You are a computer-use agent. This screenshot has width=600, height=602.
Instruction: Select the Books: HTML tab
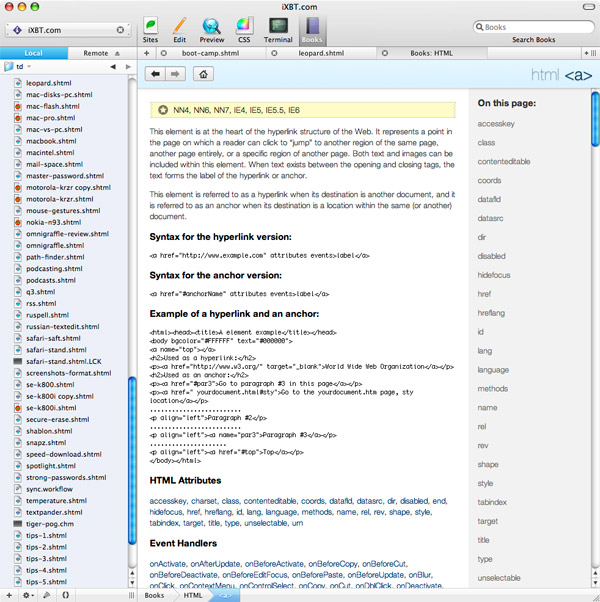coord(431,53)
